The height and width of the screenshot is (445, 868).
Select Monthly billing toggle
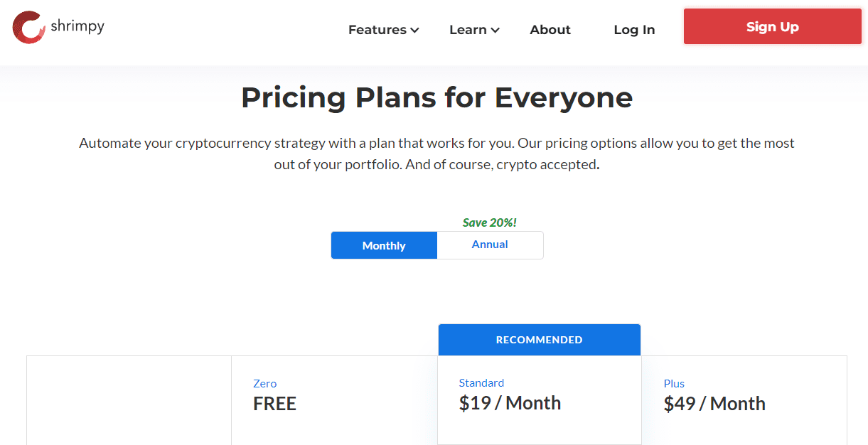click(x=384, y=245)
